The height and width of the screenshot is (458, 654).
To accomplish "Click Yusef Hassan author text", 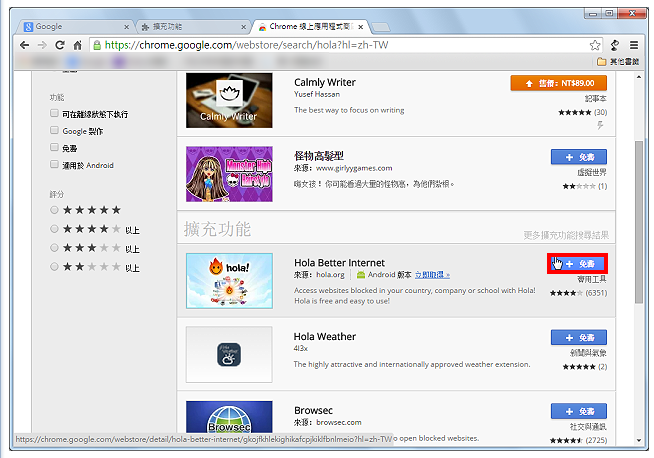I will pos(317,94).
